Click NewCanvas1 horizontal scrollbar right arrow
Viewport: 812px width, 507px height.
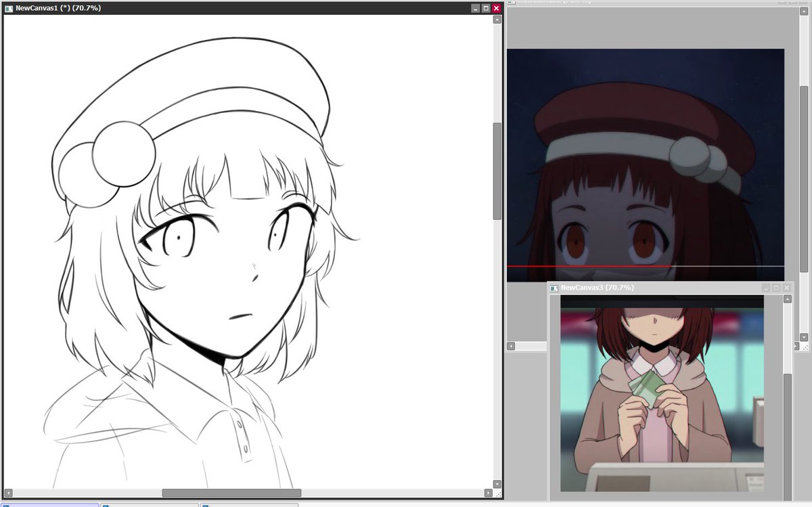click(x=489, y=493)
